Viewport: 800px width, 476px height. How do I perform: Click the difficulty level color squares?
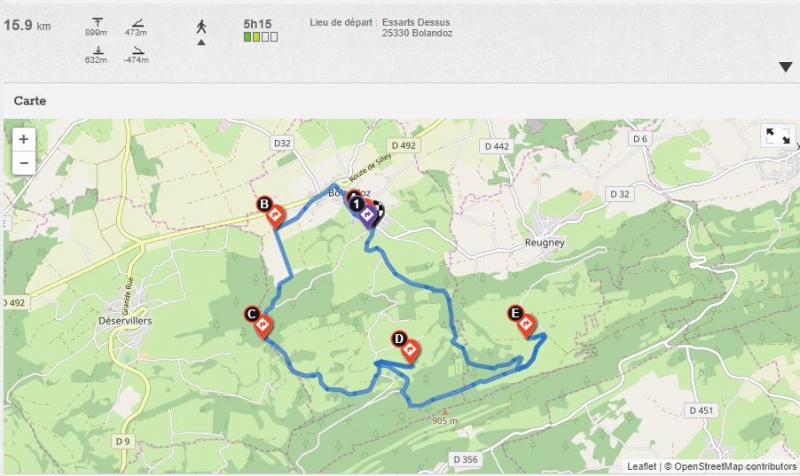[x=261, y=37]
